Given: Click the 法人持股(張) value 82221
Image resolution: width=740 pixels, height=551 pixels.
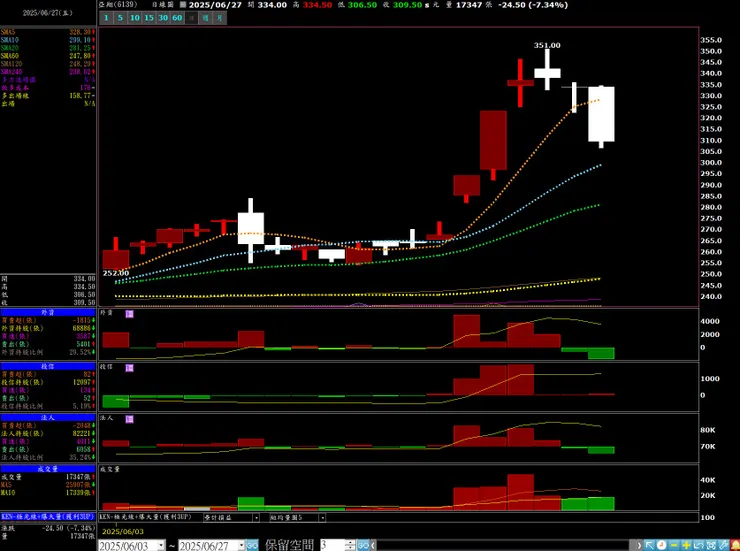Looking at the screenshot, I should pos(82,434).
